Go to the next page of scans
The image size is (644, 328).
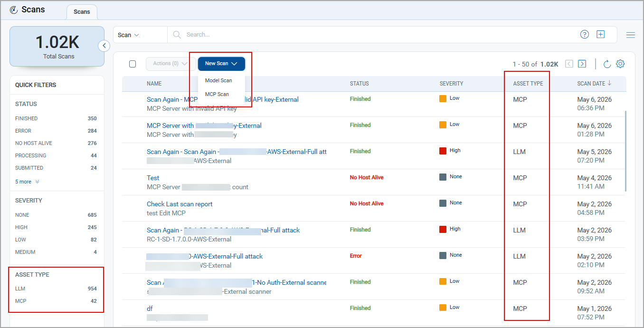[x=582, y=64]
